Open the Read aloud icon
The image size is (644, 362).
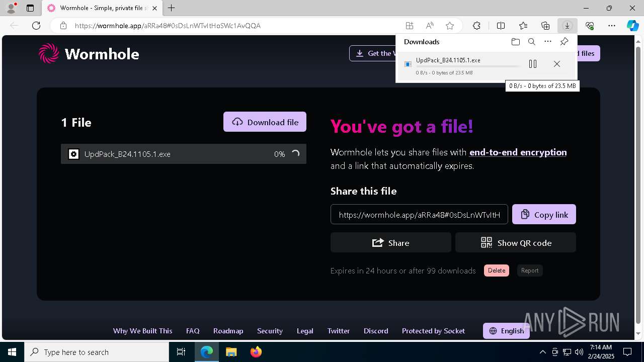[x=430, y=26]
